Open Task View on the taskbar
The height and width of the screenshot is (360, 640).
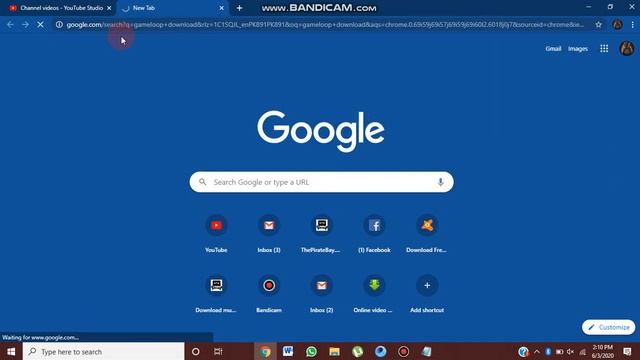point(218,351)
